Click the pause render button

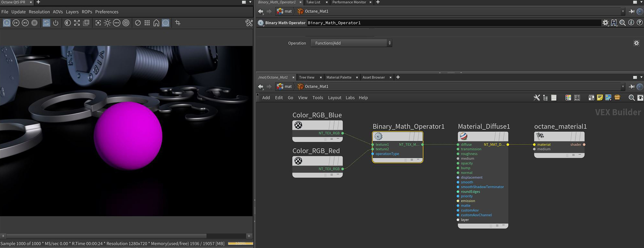(35, 23)
